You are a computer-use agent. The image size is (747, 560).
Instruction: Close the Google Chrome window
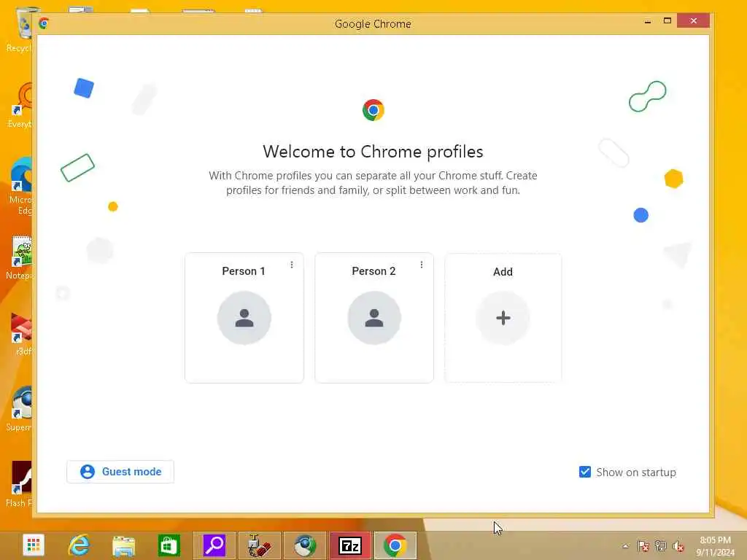click(693, 21)
